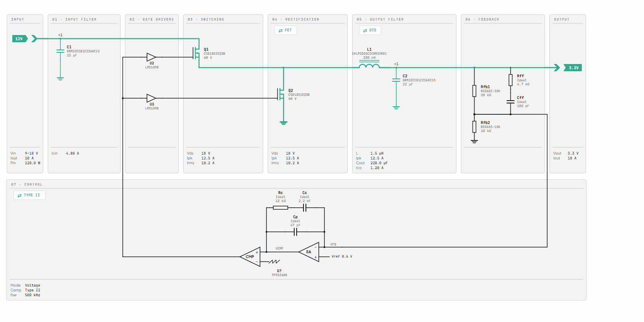Screen dimensions: 644x322
Task: Click the 02 · GATE DRIVERS section header
Action: pyautogui.click(x=152, y=19)
